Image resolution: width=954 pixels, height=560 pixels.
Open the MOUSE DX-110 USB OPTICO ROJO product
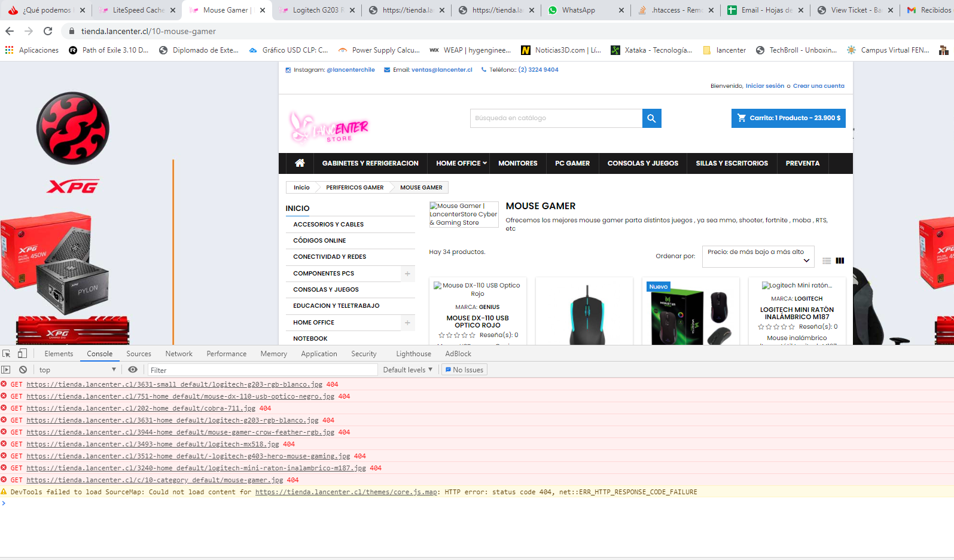click(477, 322)
